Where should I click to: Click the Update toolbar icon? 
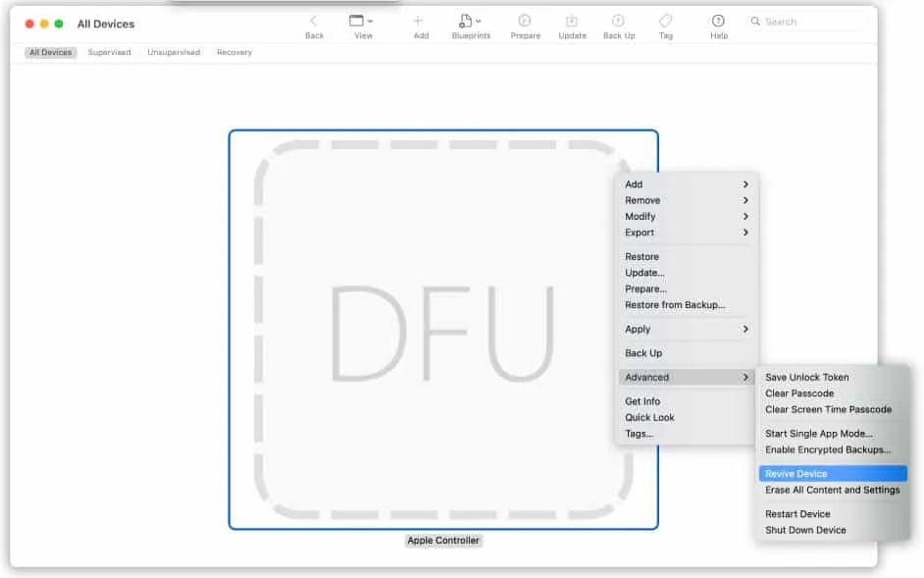tap(572, 21)
